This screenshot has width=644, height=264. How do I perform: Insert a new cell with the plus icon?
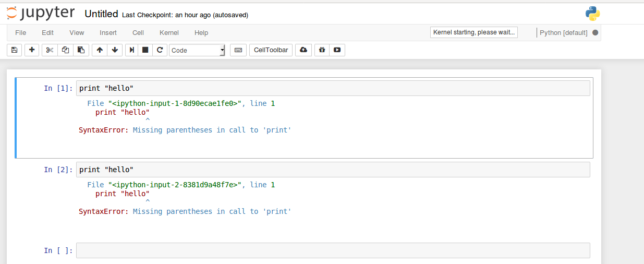coord(32,50)
